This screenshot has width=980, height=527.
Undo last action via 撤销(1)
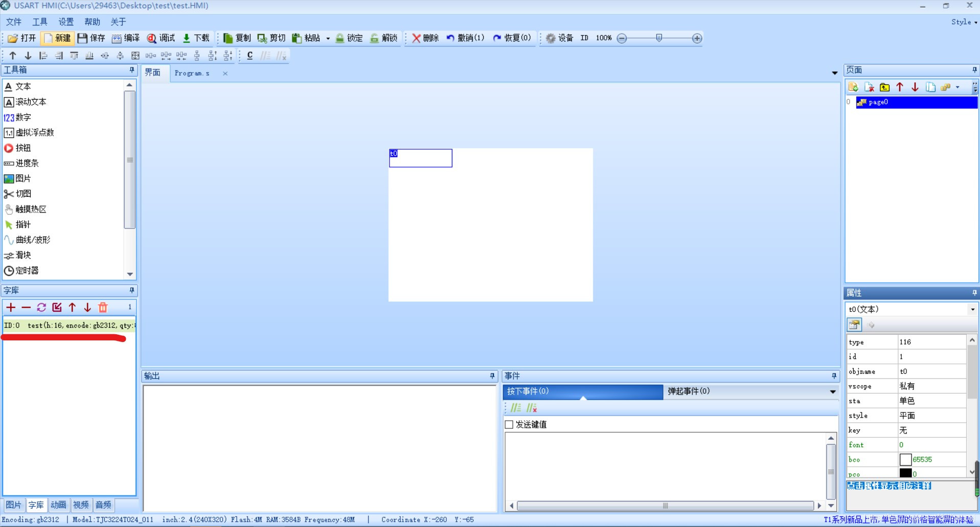(x=465, y=38)
